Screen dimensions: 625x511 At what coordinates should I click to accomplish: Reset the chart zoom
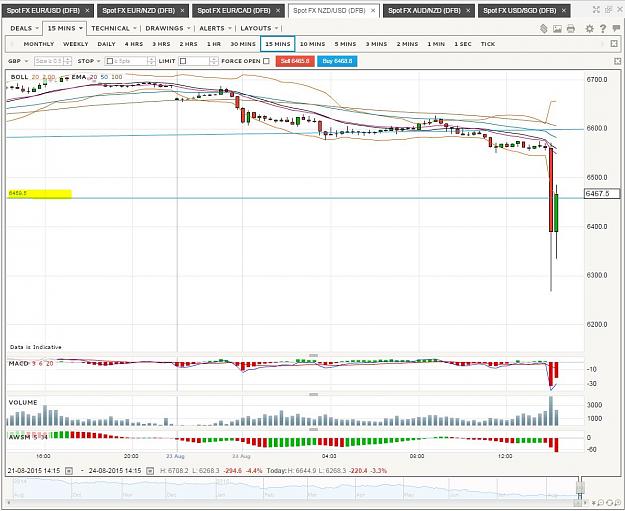(609, 503)
